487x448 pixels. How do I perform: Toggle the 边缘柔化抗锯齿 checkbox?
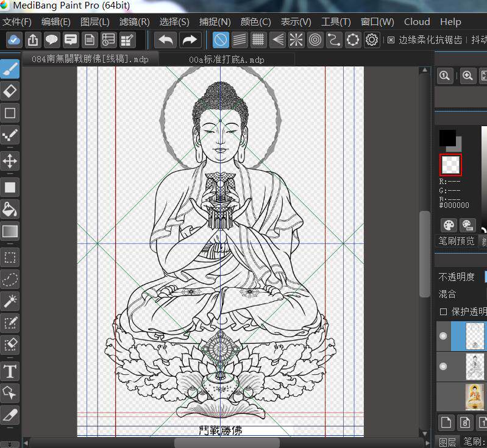[391, 40]
